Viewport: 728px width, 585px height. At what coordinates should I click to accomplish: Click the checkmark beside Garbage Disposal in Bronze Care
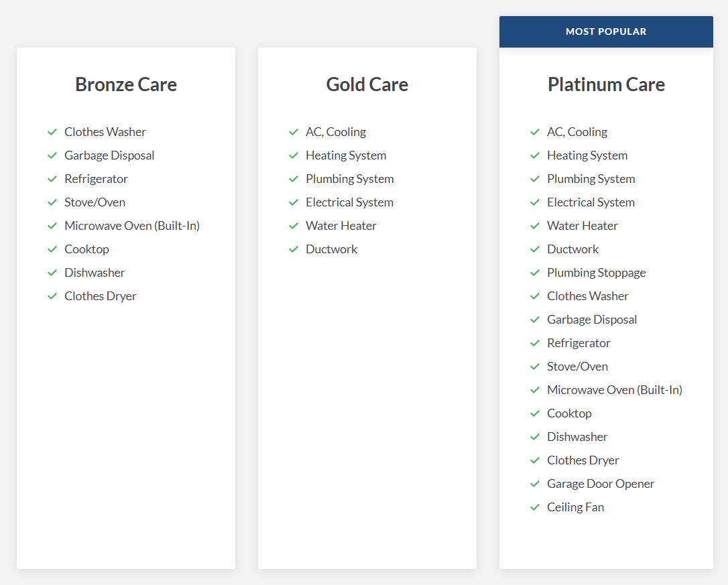click(52, 155)
